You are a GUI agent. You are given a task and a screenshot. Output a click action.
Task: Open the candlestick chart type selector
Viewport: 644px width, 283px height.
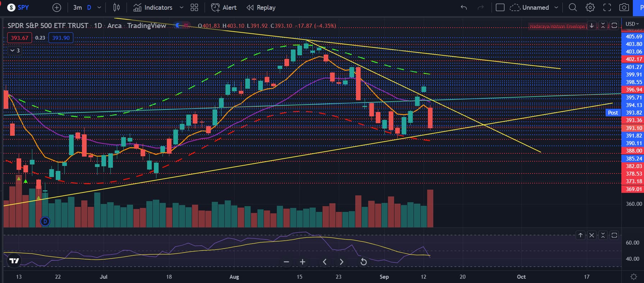117,7
